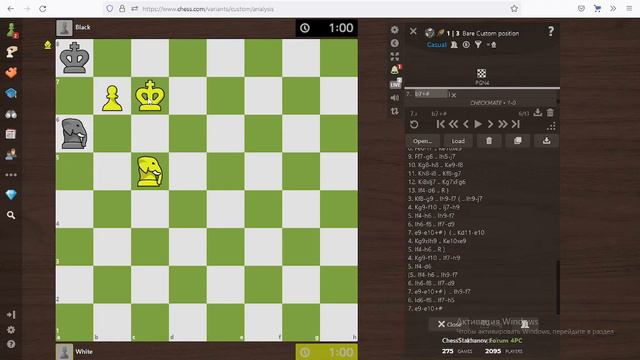Click the gray elephant piece on a6
This screenshot has height=360, width=640.
74,133
